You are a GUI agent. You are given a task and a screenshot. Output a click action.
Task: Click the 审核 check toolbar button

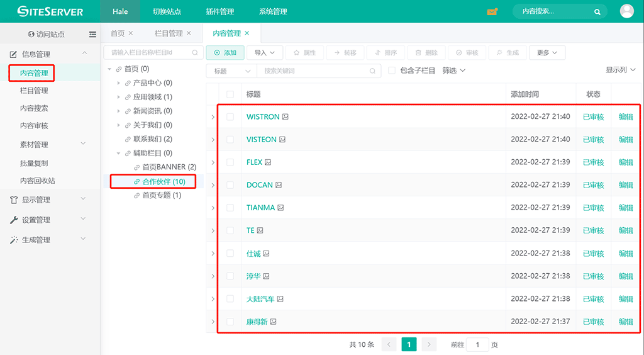click(467, 53)
